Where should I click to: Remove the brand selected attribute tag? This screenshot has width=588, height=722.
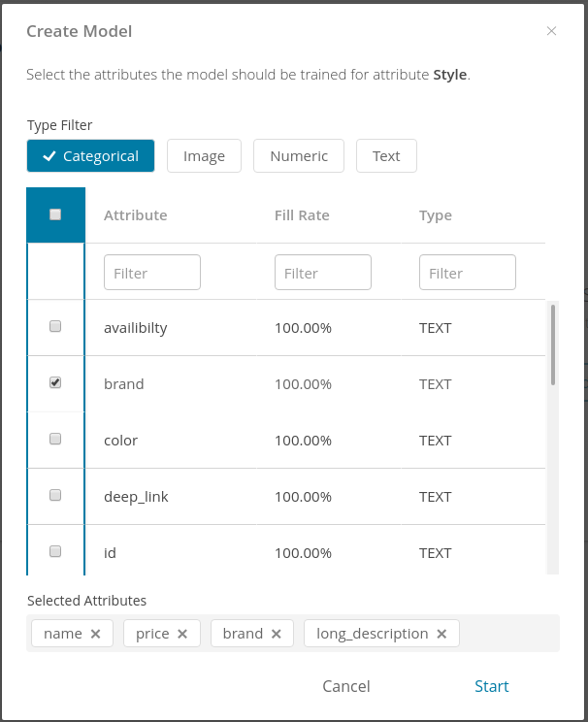click(277, 634)
